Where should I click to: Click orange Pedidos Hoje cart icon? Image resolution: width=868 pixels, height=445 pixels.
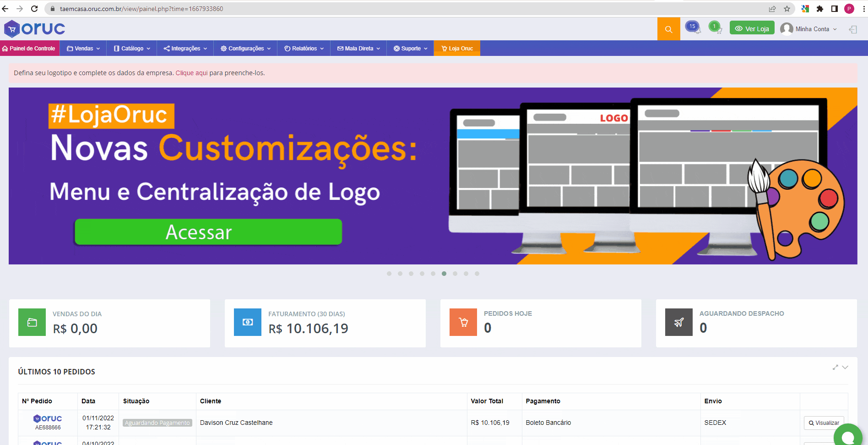(463, 322)
